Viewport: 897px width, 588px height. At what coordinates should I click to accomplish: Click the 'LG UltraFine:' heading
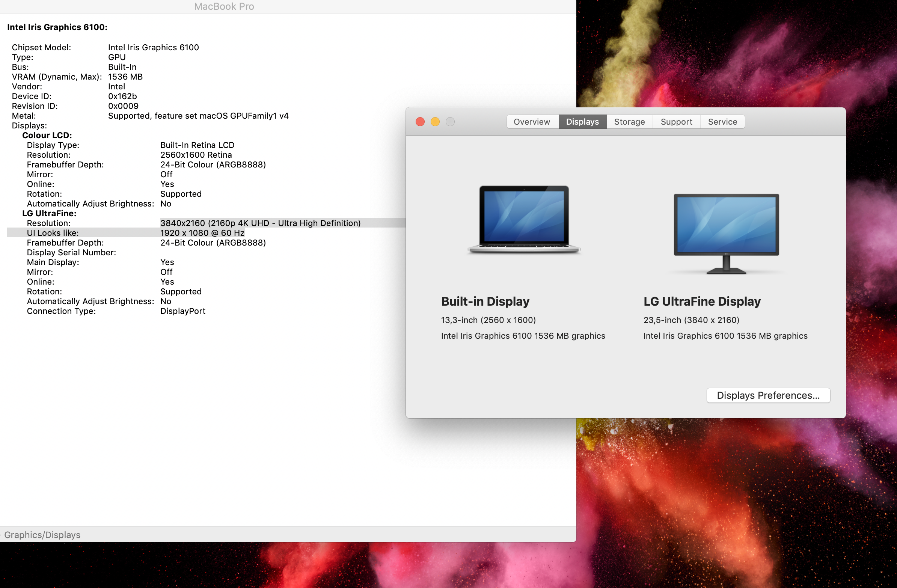point(49,213)
